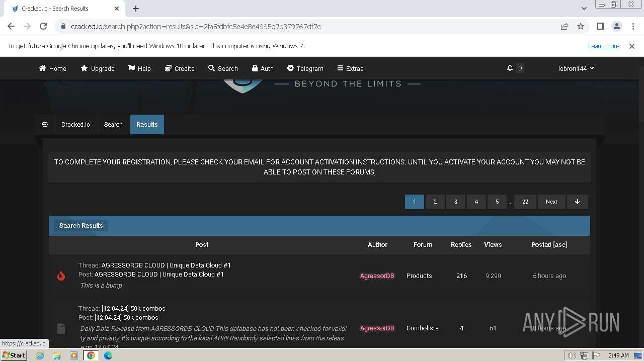Open Chrome side panel
The height and width of the screenshot is (362, 644).
click(x=600, y=26)
